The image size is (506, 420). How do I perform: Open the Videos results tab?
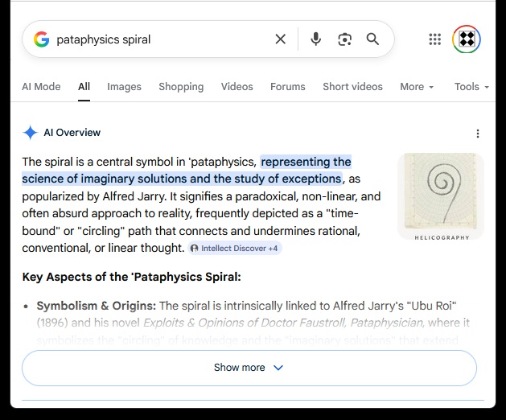click(x=237, y=87)
